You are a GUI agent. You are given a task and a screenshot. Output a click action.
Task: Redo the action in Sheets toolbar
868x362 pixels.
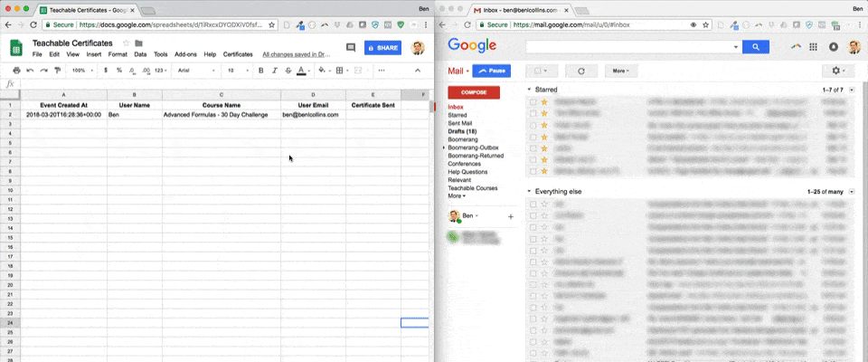click(x=43, y=71)
